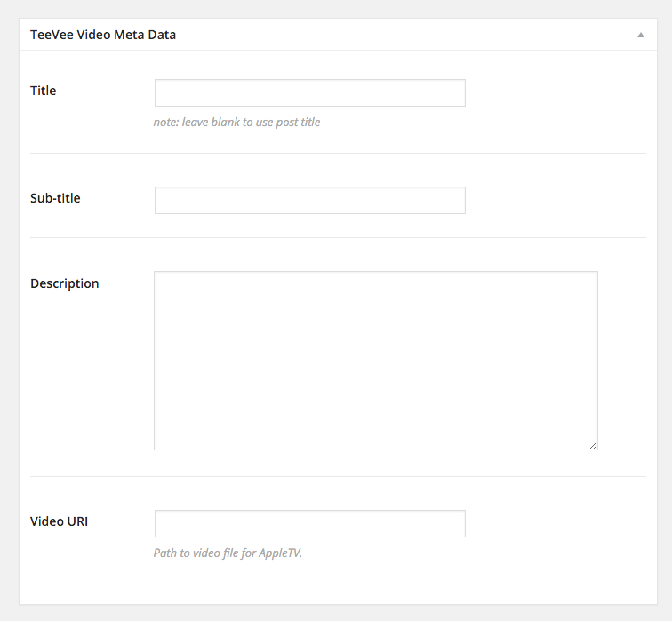672x621 pixels.
Task: Click the 'leave blank to use post title' note
Action: tap(236, 122)
